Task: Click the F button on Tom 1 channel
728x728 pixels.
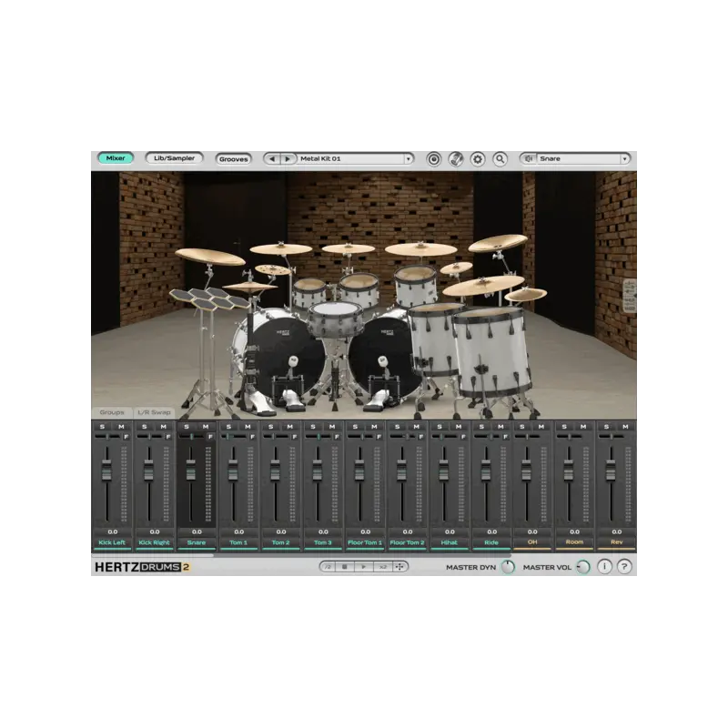Action: 253,437
